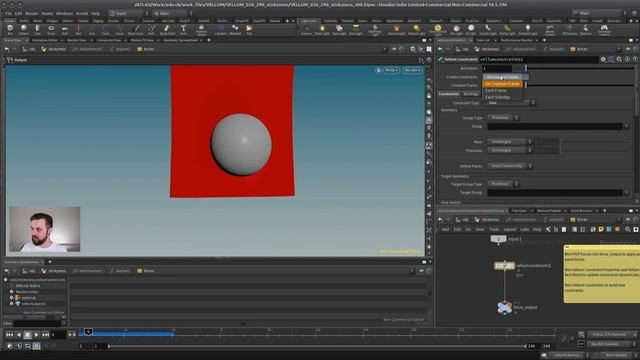Switch to the Geometry Spreadsheet tab
Viewport: 640px width, 360px height.
[x=180, y=40]
